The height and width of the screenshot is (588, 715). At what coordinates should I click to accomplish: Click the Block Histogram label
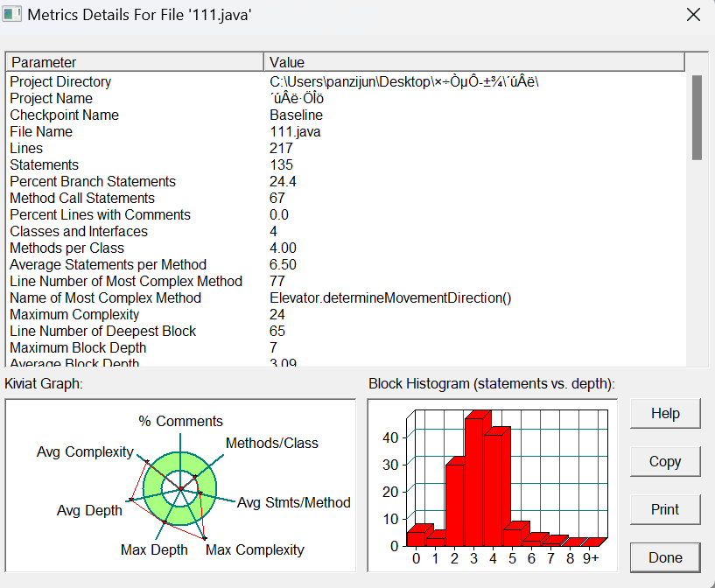tap(492, 384)
